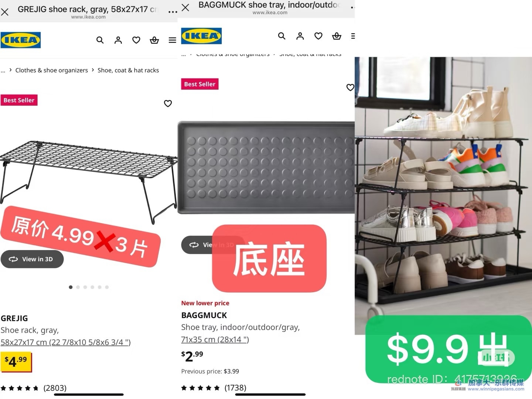Click search icon on BAGGMUCK page
This screenshot has height=399, width=532.
[x=282, y=36]
